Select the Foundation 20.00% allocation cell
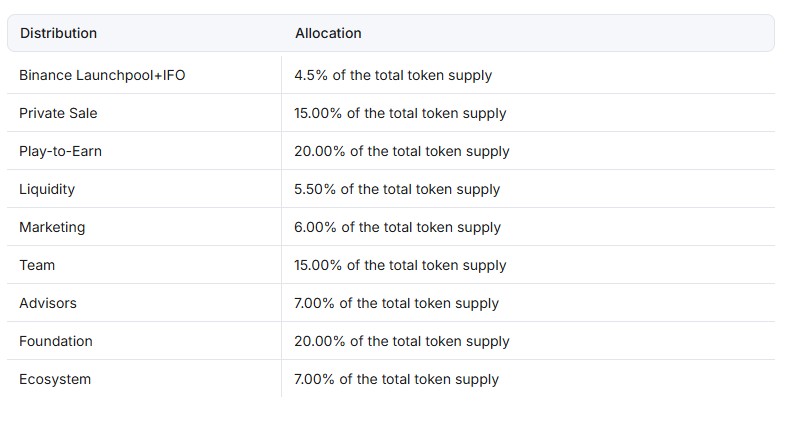 point(402,341)
